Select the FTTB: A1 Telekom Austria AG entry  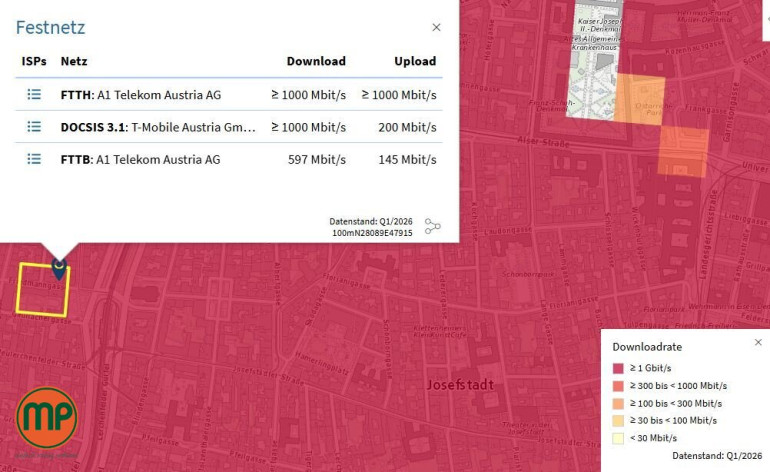pyautogui.click(x=140, y=160)
